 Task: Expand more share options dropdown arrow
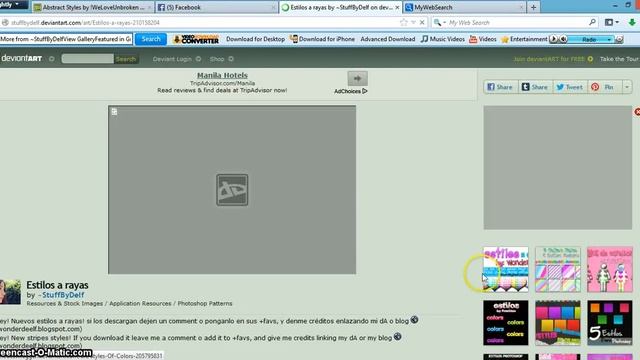[x=627, y=87]
